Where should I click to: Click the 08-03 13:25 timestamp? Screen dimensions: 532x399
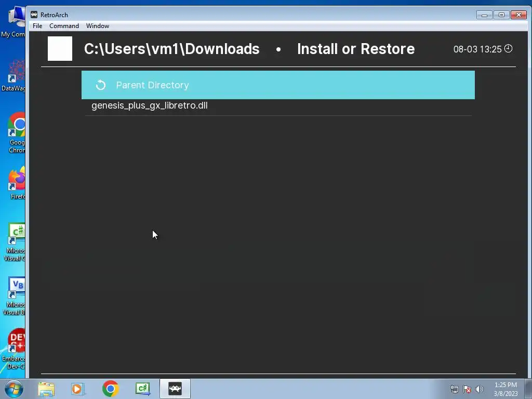(x=477, y=49)
